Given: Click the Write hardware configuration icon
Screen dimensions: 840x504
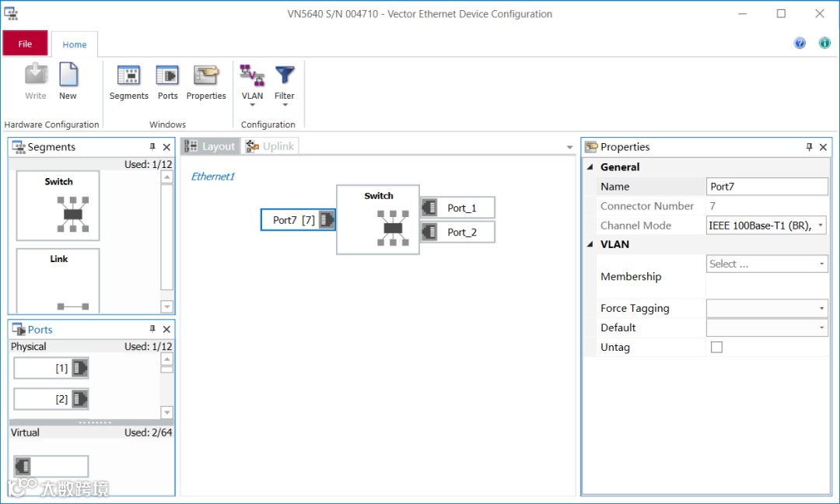Looking at the screenshot, I should tap(36, 81).
